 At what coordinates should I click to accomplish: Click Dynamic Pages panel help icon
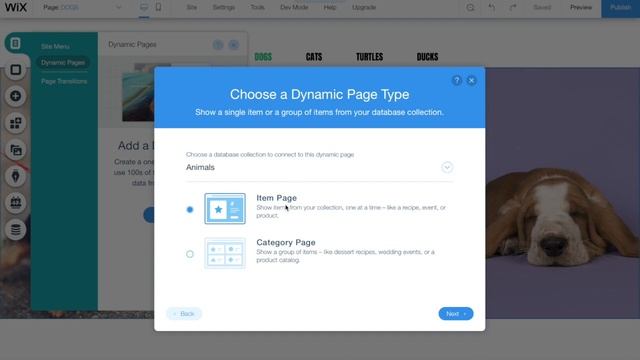click(218, 44)
